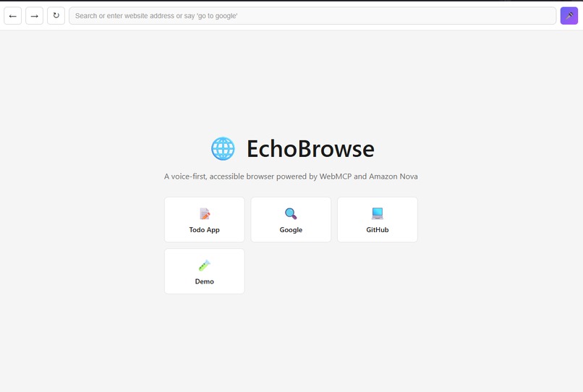Screen dimensions: 583x392
Task: Focus the search or website address field
Action: [312, 16]
